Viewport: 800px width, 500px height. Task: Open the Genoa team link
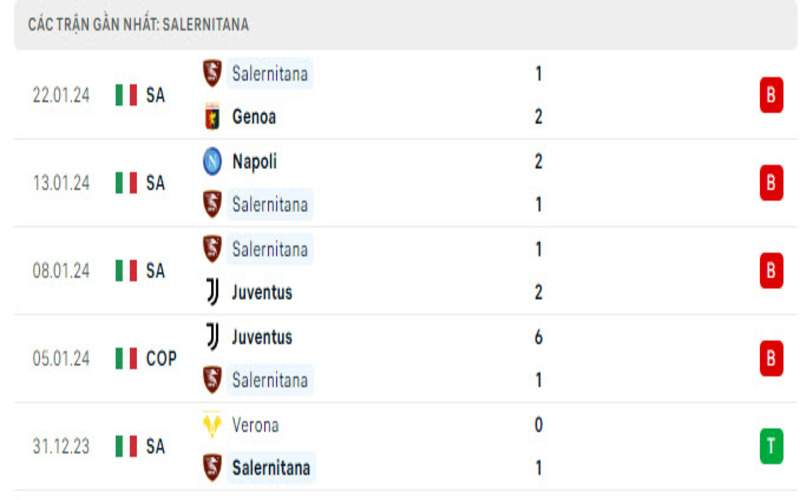tap(254, 117)
